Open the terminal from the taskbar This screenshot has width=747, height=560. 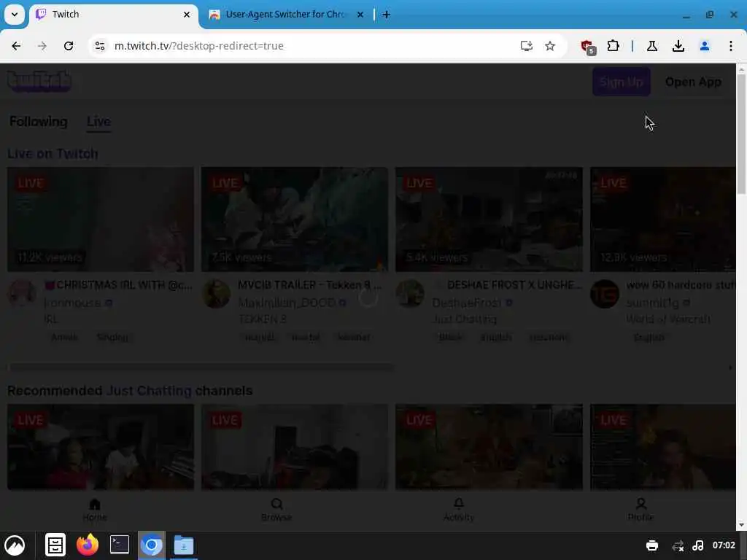pyautogui.click(x=120, y=545)
